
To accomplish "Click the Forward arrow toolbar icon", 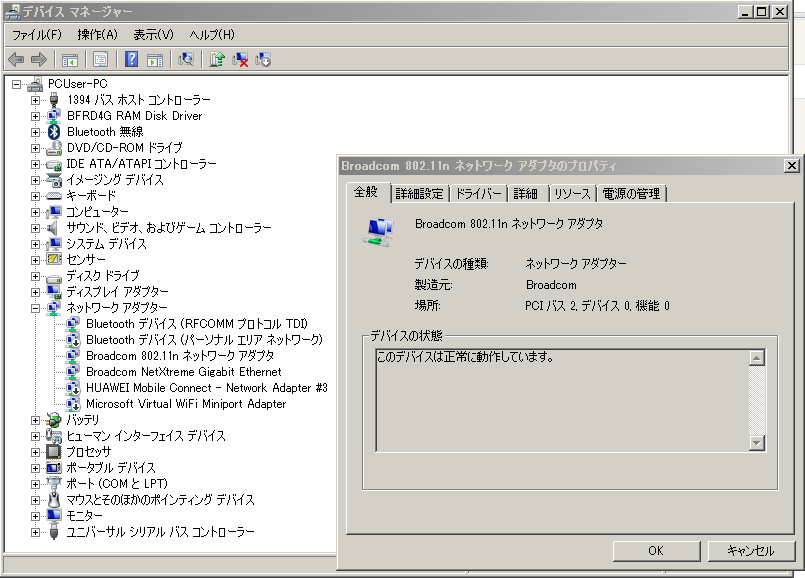I will 39,60.
